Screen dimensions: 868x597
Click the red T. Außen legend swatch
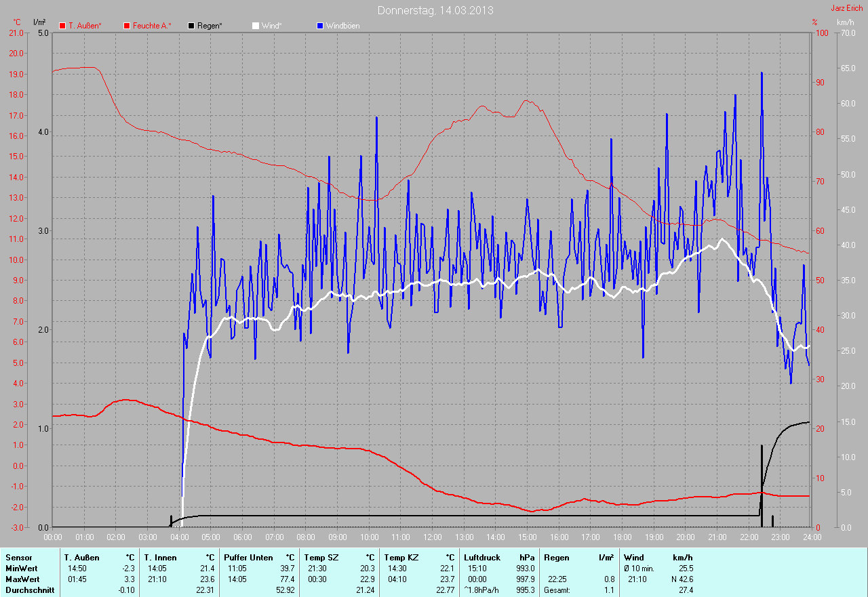click(x=63, y=26)
